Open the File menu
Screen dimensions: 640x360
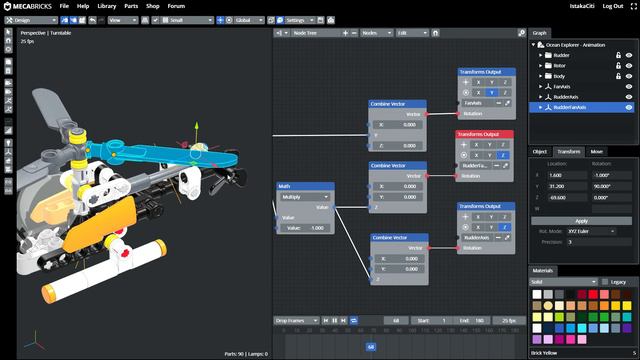[64, 6]
